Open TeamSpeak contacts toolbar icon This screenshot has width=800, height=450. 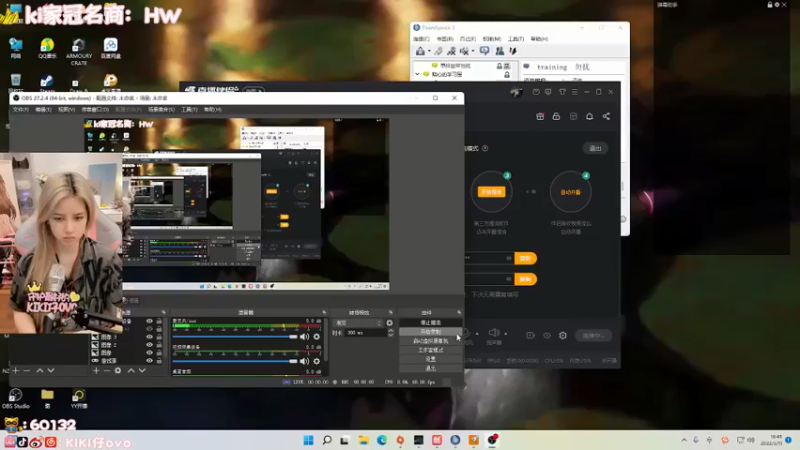pos(499,51)
